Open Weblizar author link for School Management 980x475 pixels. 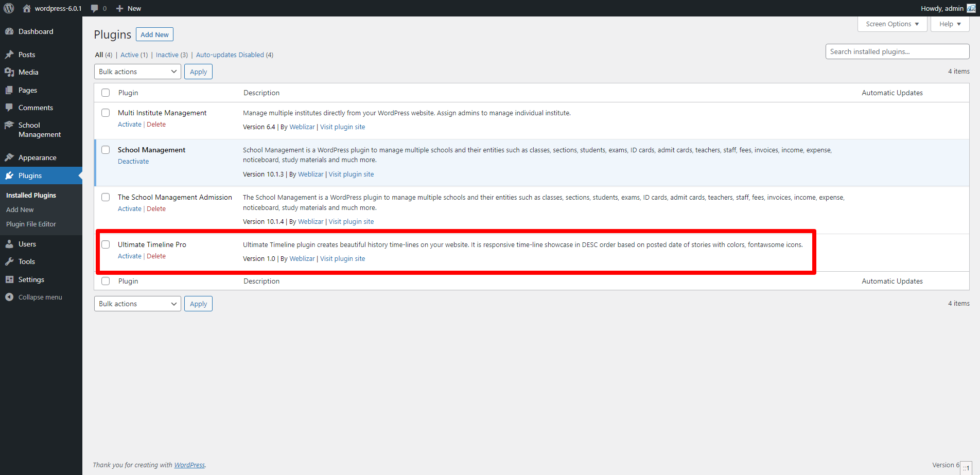(311, 174)
